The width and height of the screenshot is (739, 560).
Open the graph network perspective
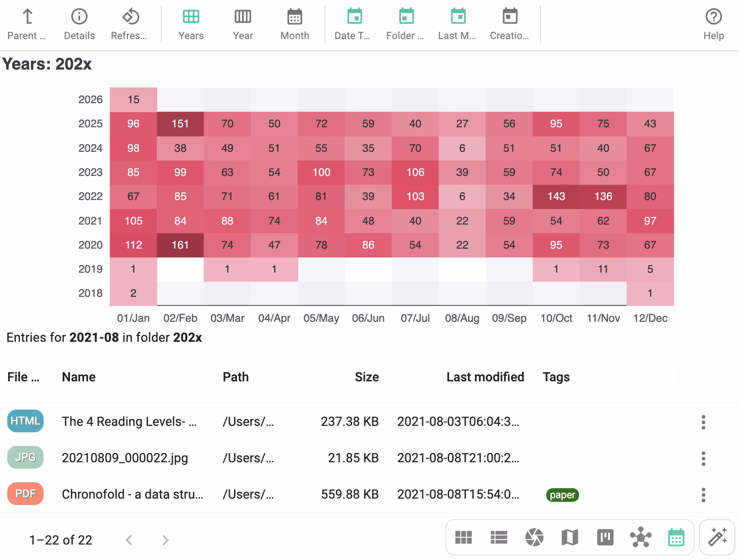coord(640,537)
